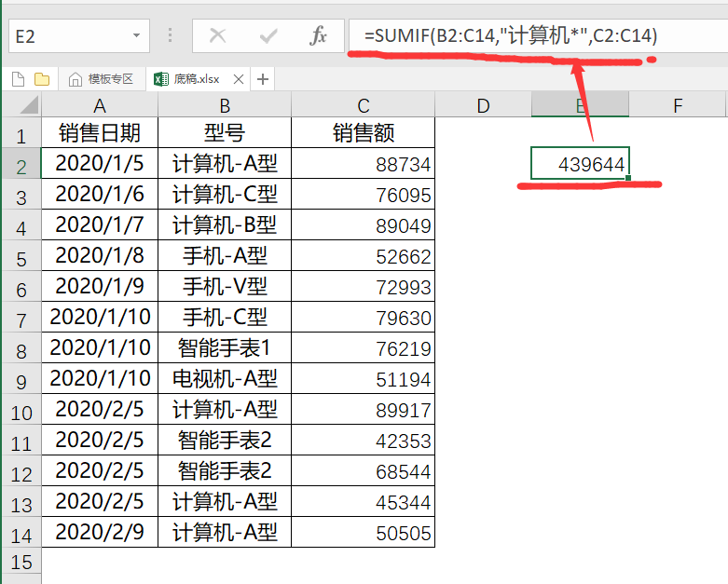728x584 pixels.
Task: Click the cell 手机-V型
Action: tap(225, 286)
